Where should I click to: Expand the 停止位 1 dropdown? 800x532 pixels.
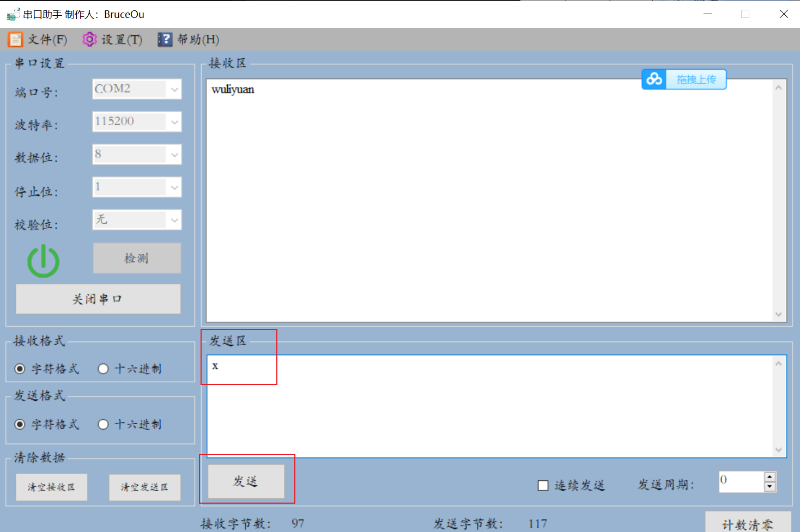coord(174,187)
